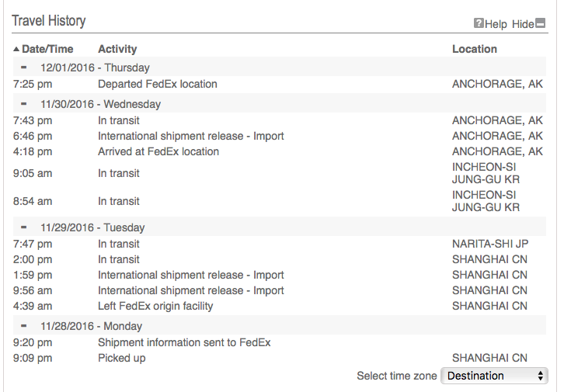This screenshot has width=564, height=392.
Task: Open the Select time zone dropdown
Action: click(495, 376)
